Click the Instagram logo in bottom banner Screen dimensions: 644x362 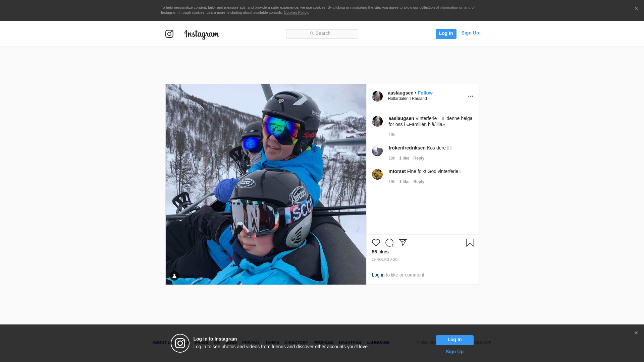[x=180, y=343]
